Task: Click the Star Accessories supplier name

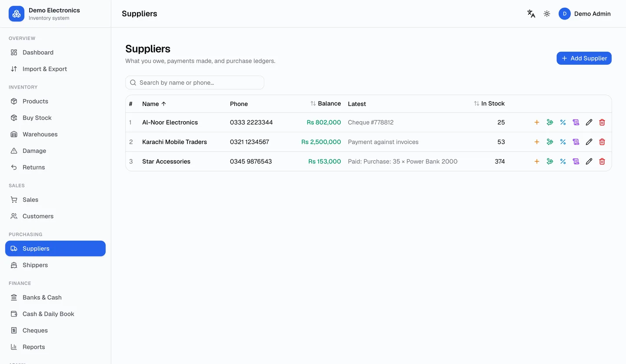Action: [166, 162]
